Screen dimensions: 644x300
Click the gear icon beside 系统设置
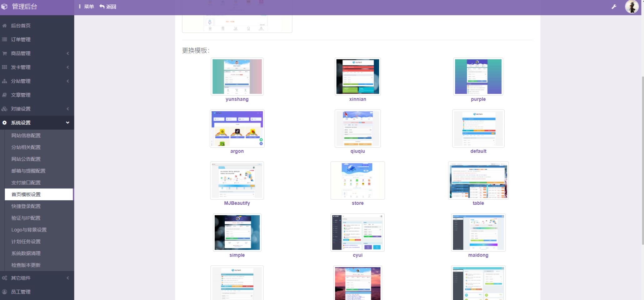coord(4,122)
